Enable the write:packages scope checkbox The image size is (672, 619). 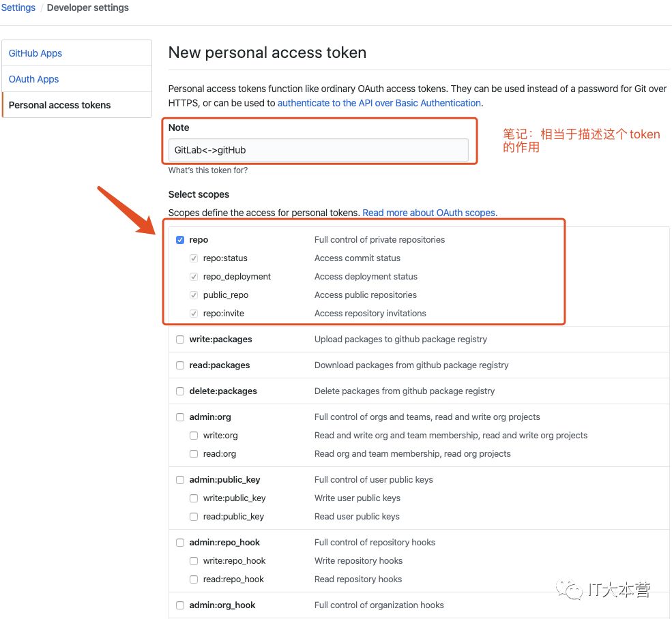click(x=180, y=339)
